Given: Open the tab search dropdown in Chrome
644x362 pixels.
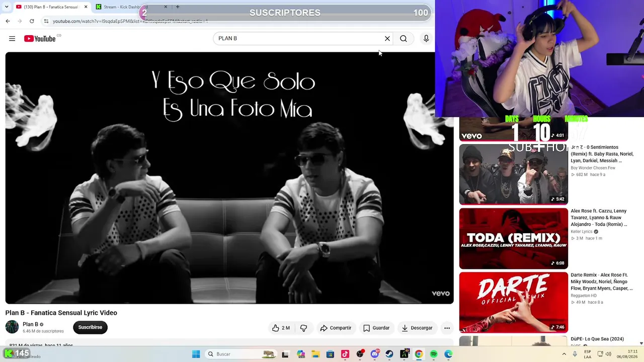Looking at the screenshot, I should [x=6, y=7].
